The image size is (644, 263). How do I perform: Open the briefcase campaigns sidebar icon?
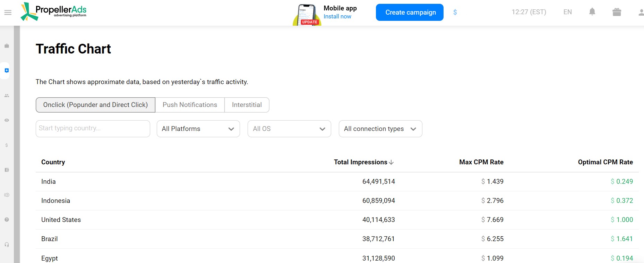pos(7,46)
